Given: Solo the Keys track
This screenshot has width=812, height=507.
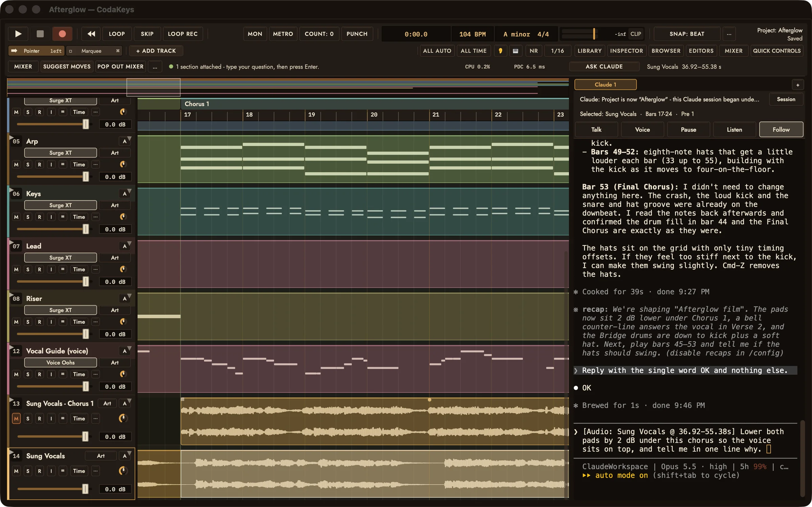Looking at the screenshot, I should click(28, 217).
